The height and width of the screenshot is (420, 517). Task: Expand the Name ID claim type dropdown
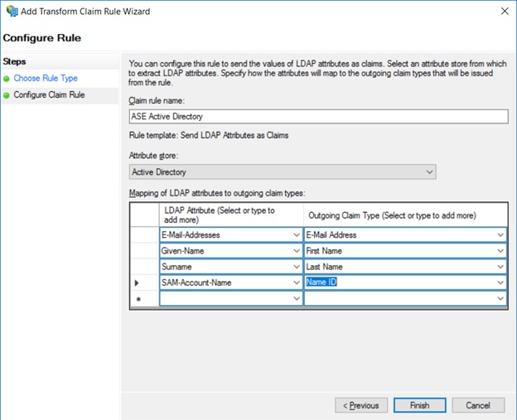coord(500,283)
